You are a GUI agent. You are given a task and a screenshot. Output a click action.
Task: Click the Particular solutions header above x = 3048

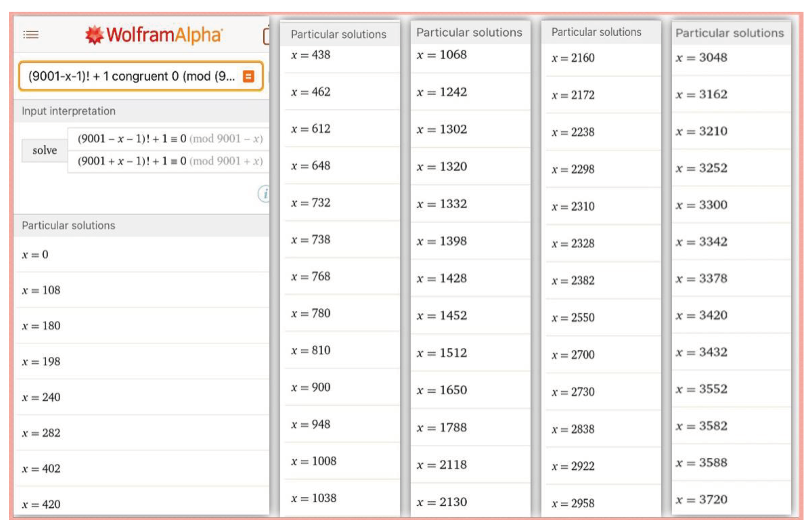[x=729, y=33]
